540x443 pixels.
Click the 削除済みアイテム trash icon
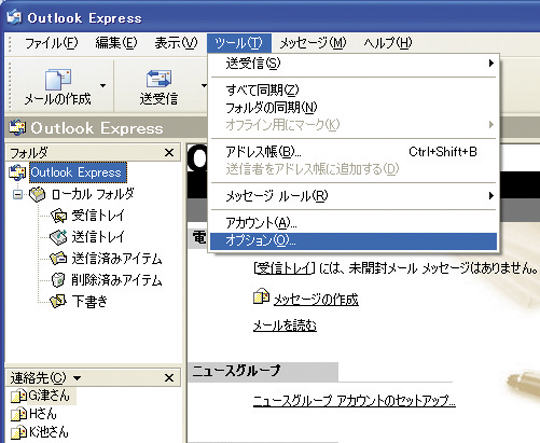click(x=58, y=280)
